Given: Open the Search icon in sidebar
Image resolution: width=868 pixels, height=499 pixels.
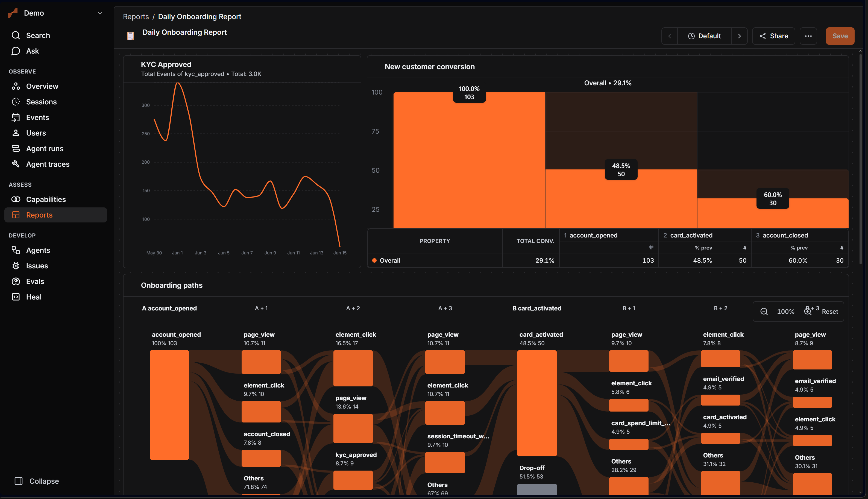Looking at the screenshot, I should (x=16, y=35).
